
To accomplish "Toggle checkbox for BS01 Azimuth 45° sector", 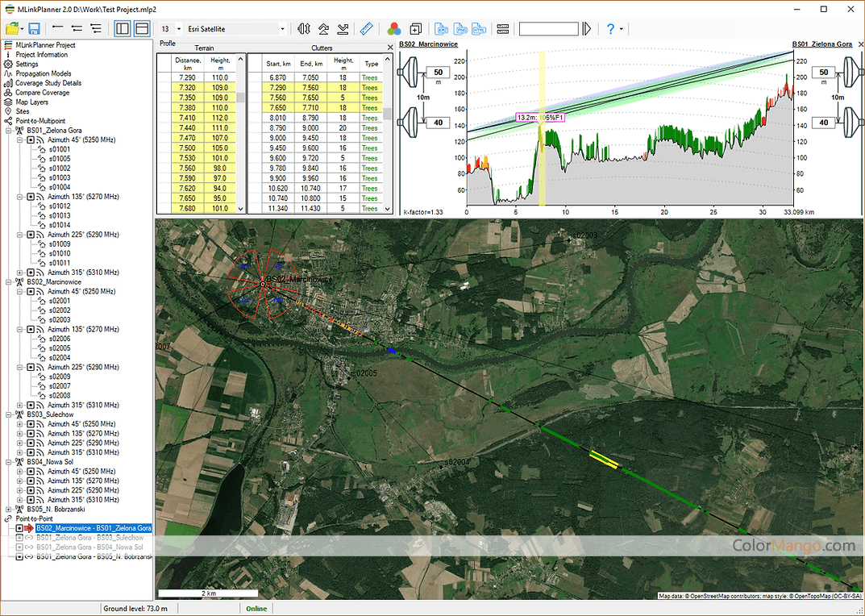I will [x=31, y=139].
